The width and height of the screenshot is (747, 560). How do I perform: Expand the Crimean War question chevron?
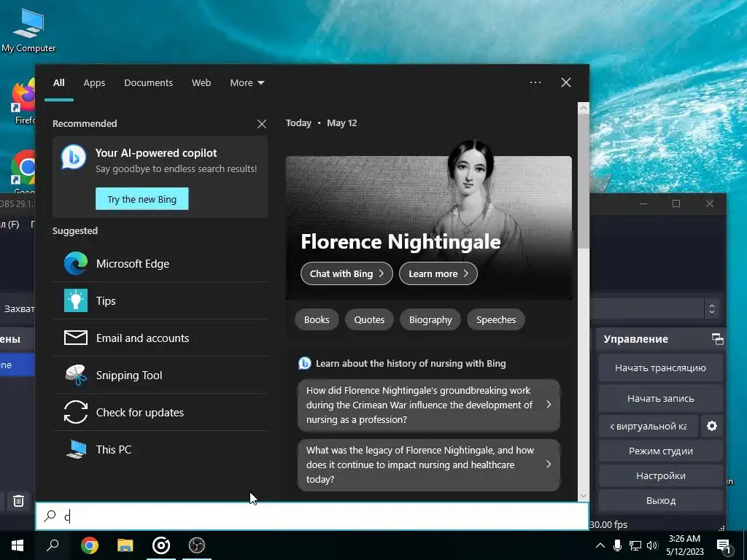click(549, 404)
